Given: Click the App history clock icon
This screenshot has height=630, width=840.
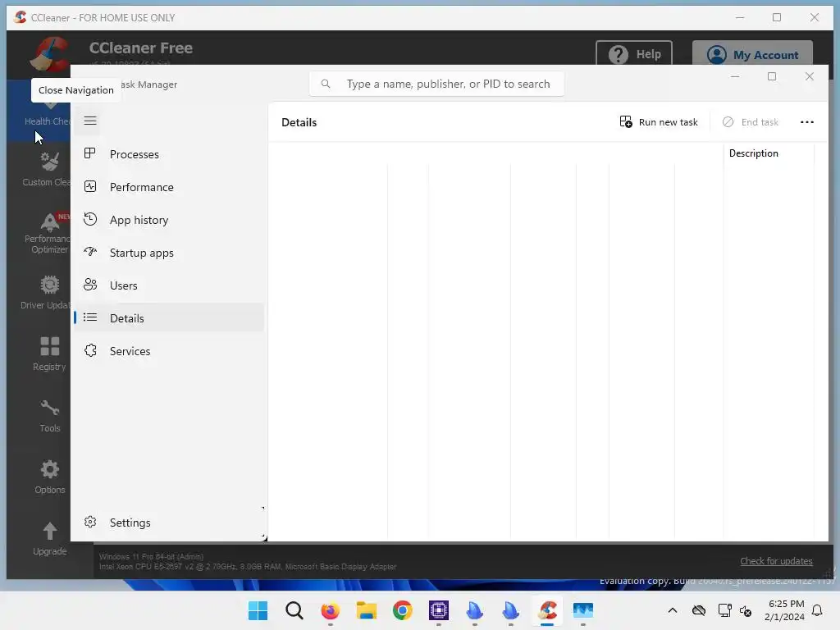Looking at the screenshot, I should tap(90, 219).
